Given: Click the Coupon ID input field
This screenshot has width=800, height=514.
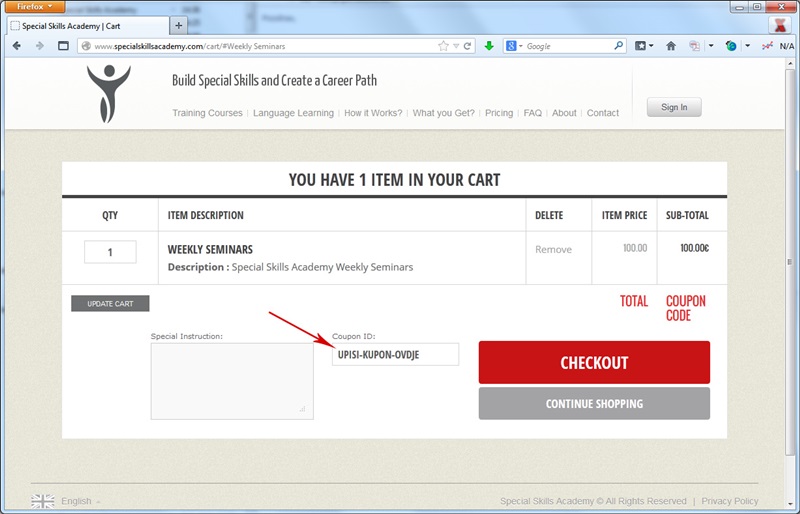Looking at the screenshot, I should 395,354.
